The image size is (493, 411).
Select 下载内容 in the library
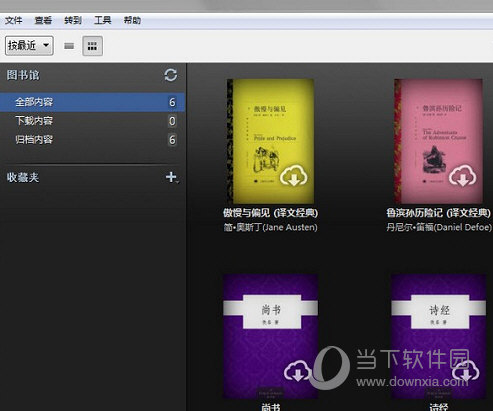[x=92, y=121]
